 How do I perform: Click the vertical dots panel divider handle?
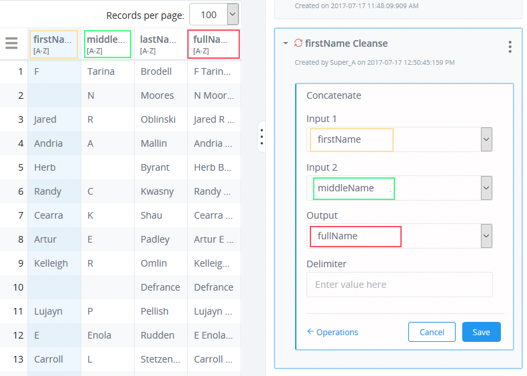(261, 137)
